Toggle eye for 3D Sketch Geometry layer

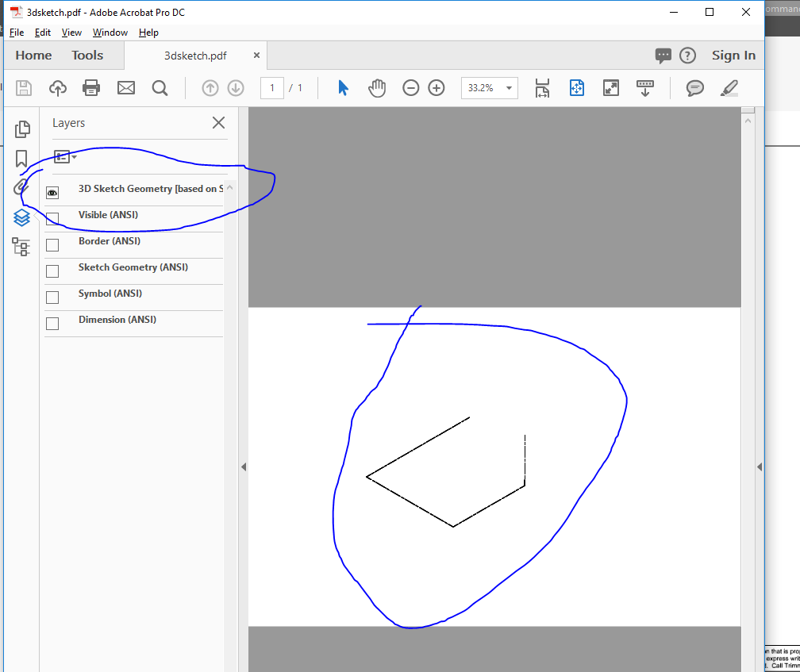[x=52, y=193]
